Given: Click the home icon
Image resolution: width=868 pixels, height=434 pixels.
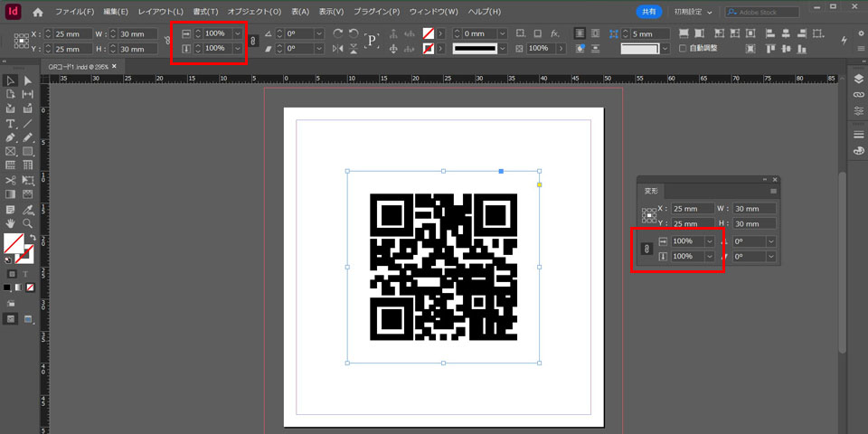Looking at the screenshot, I should 38,13.
